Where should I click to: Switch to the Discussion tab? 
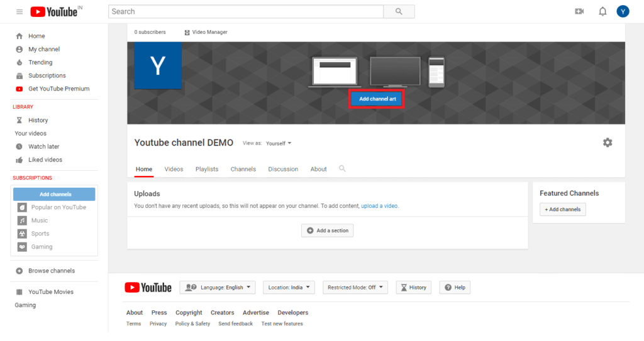tap(283, 169)
